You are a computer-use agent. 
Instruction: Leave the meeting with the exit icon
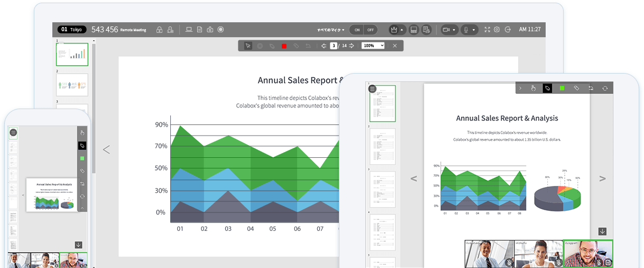[x=508, y=30]
